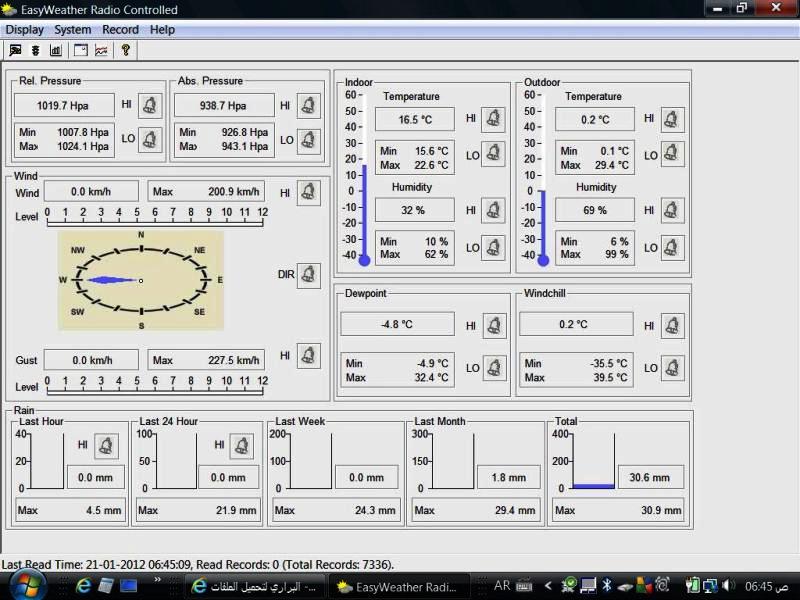Click the window-shaped toolbar icon
The width and height of the screenshot is (800, 600).
tap(81, 50)
